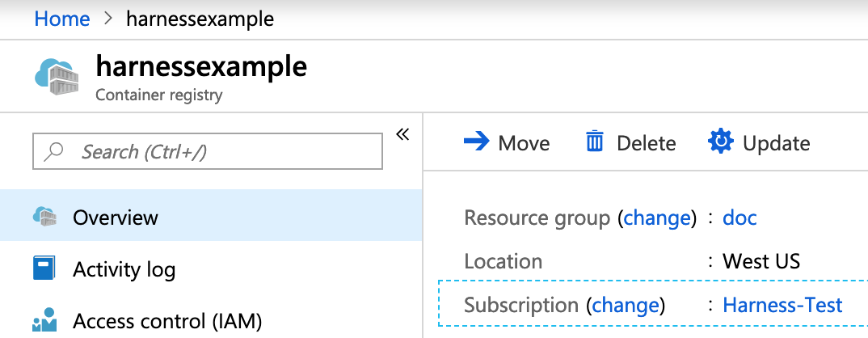Click the Move arrow icon
The width and height of the screenshot is (868, 338).
[x=477, y=142]
